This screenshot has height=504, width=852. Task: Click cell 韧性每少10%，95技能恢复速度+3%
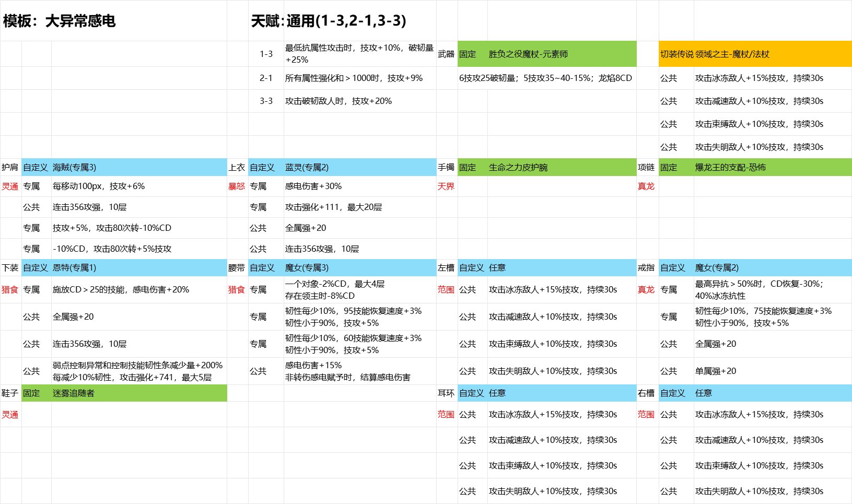360,317
